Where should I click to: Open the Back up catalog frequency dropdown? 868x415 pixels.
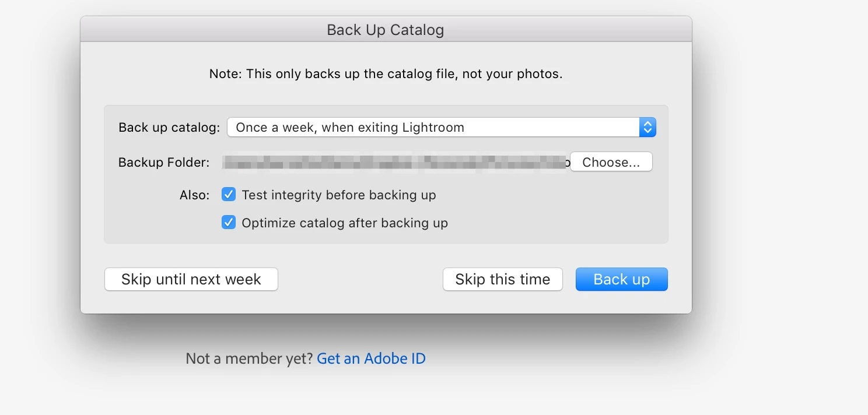coord(441,128)
